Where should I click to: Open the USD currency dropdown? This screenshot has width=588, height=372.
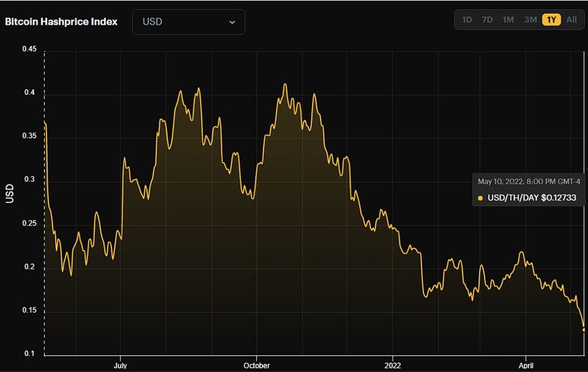(x=188, y=22)
